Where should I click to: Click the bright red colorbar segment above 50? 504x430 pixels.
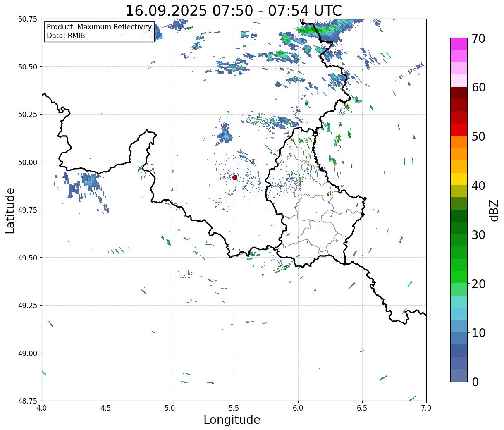459,130
